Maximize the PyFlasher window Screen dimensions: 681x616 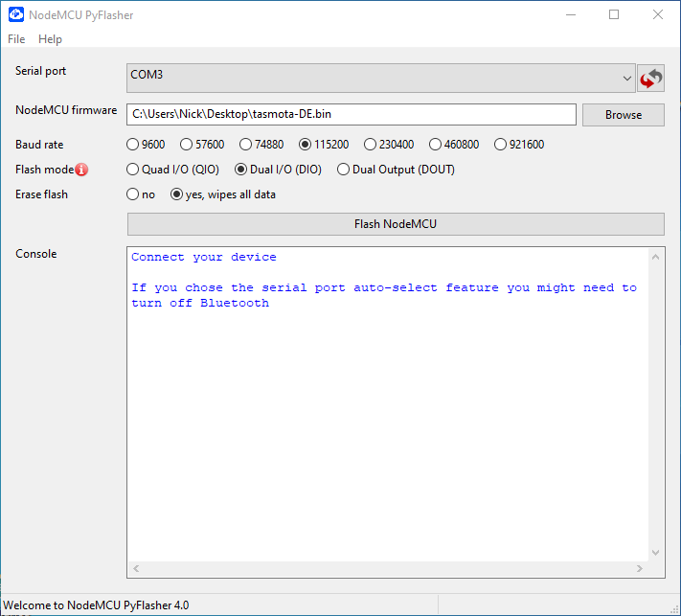[614, 14]
